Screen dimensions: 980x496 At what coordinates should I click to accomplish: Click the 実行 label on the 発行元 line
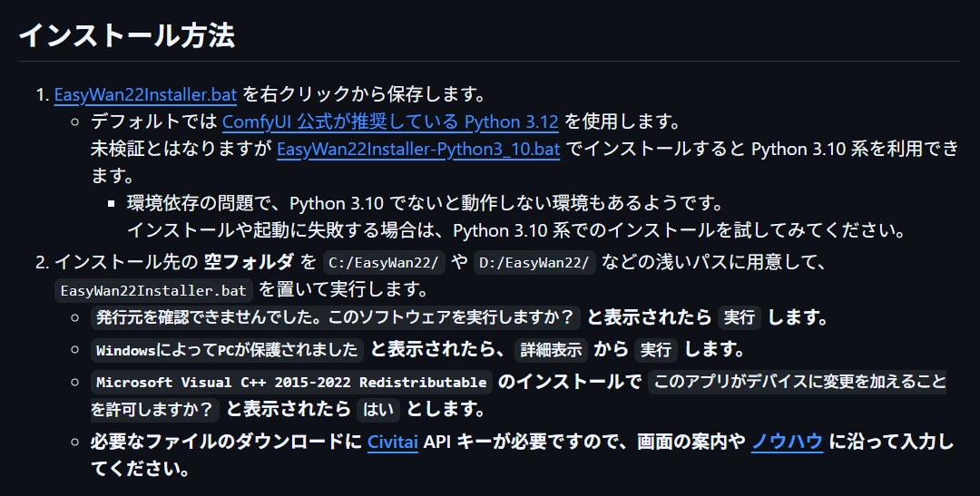(x=740, y=318)
